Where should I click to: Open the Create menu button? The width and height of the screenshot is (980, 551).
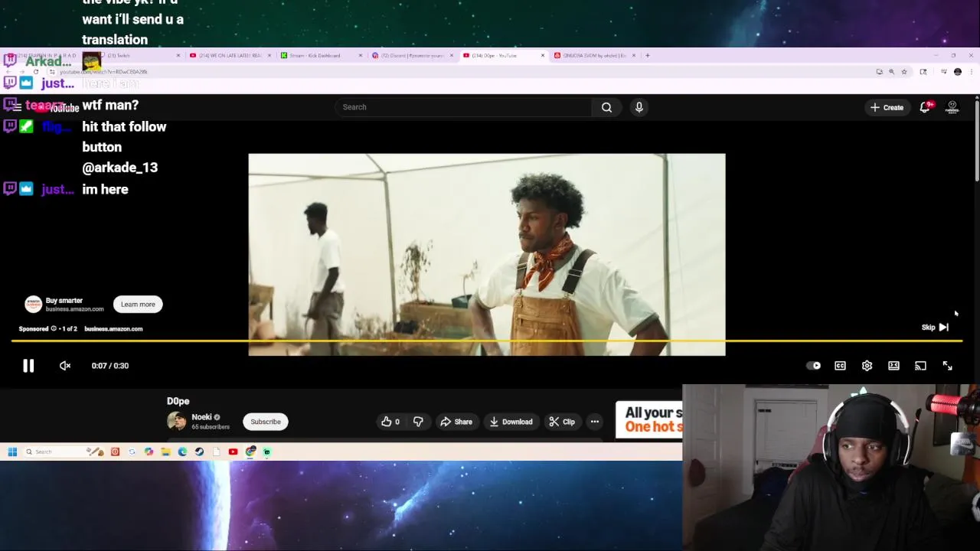tap(887, 107)
